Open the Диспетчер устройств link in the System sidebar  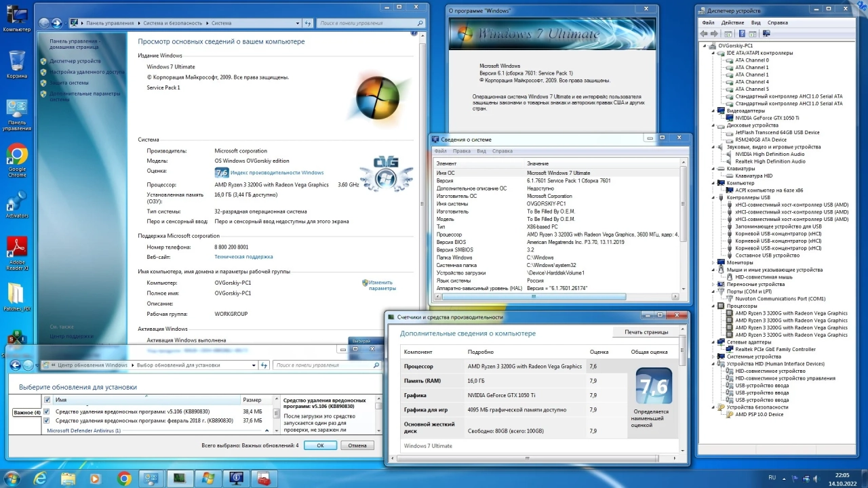click(75, 61)
